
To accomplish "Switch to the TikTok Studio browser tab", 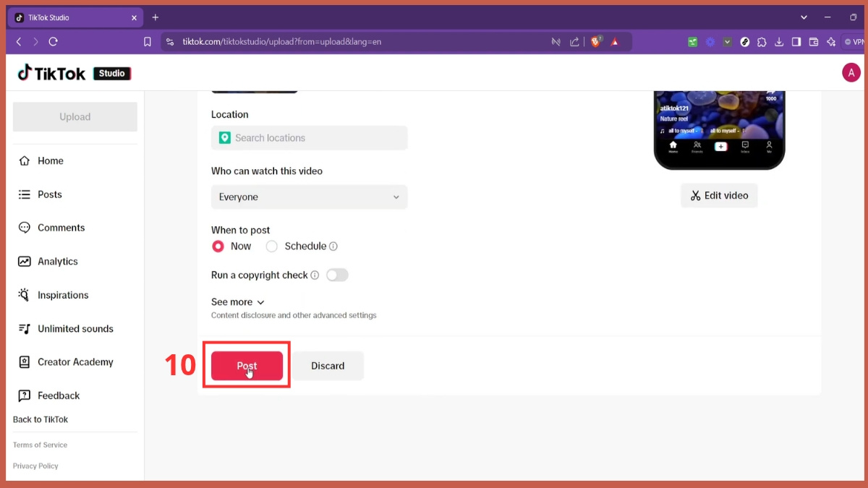I will (x=75, y=17).
